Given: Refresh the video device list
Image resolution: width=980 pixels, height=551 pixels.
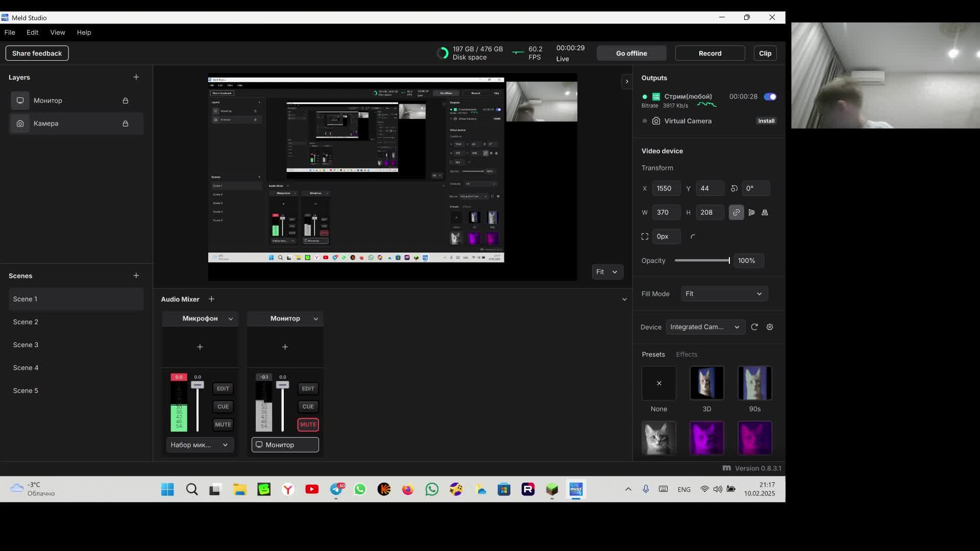Looking at the screenshot, I should (754, 327).
